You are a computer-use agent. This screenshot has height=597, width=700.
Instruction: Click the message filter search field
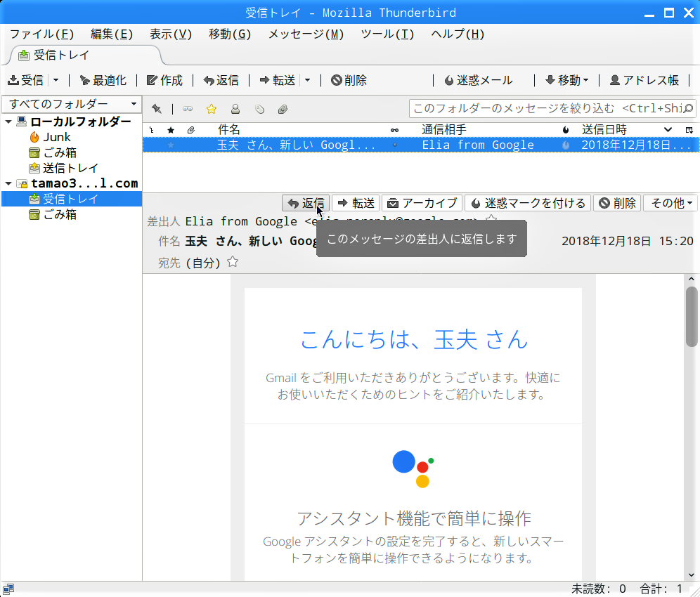point(552,108)
